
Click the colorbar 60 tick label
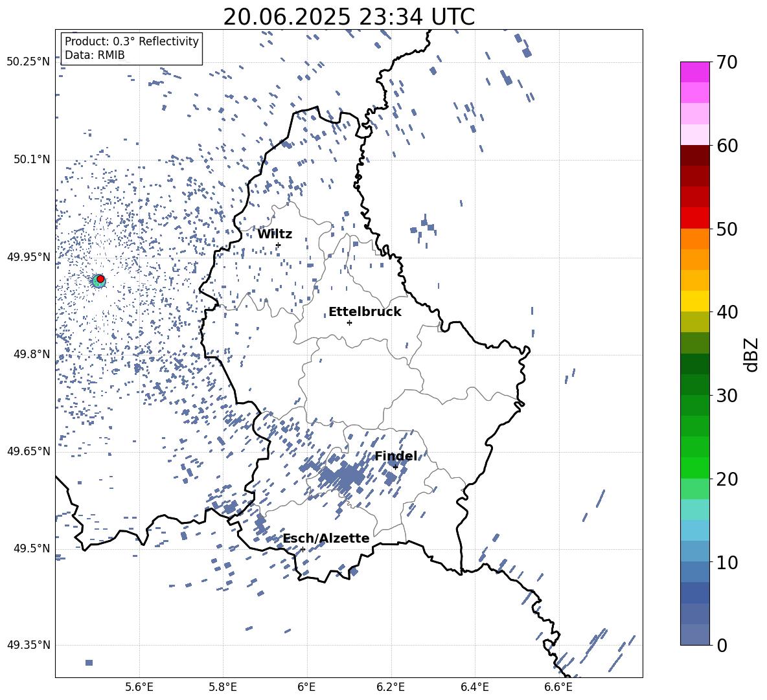tap(727, 146)
